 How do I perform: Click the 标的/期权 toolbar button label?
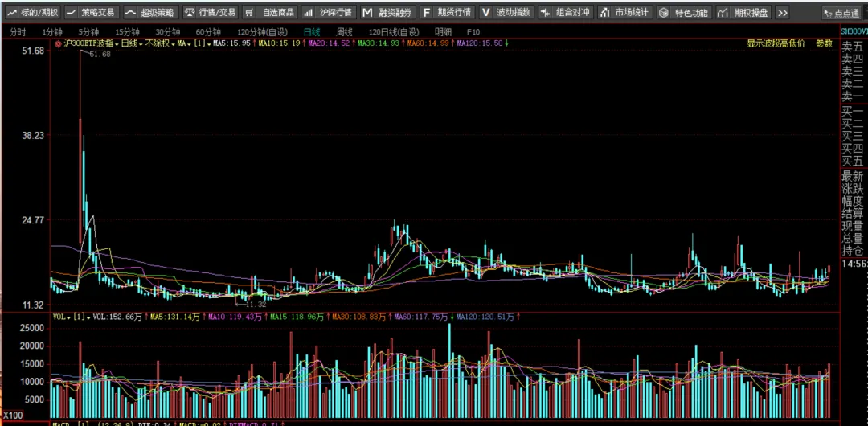39,12
